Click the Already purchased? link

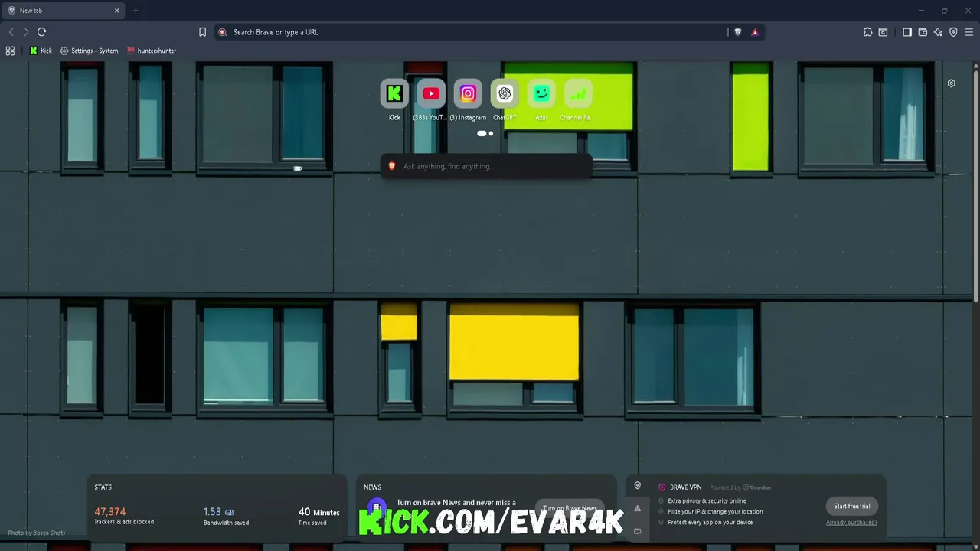pyautogui.click(x=851, y=522)
